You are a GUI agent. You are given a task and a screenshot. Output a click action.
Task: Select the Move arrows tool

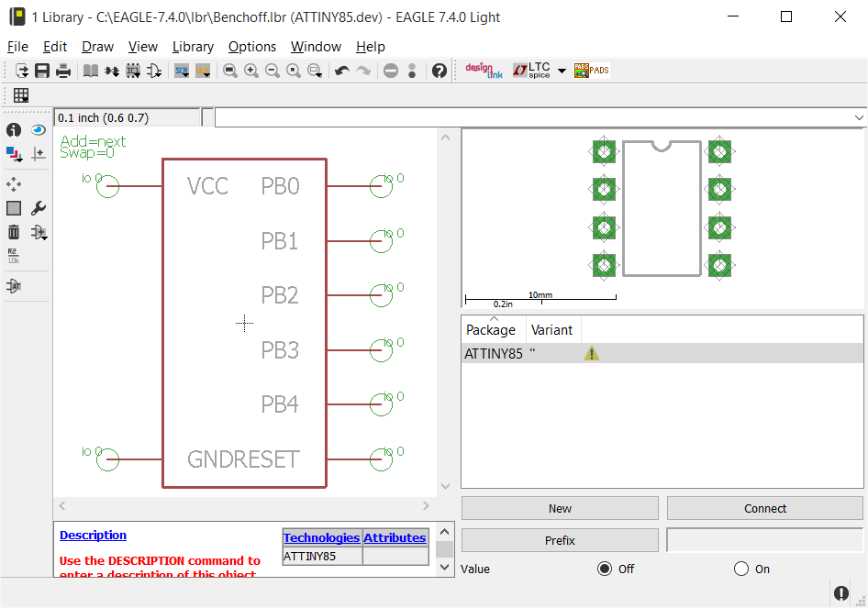(x=14, y=184)
